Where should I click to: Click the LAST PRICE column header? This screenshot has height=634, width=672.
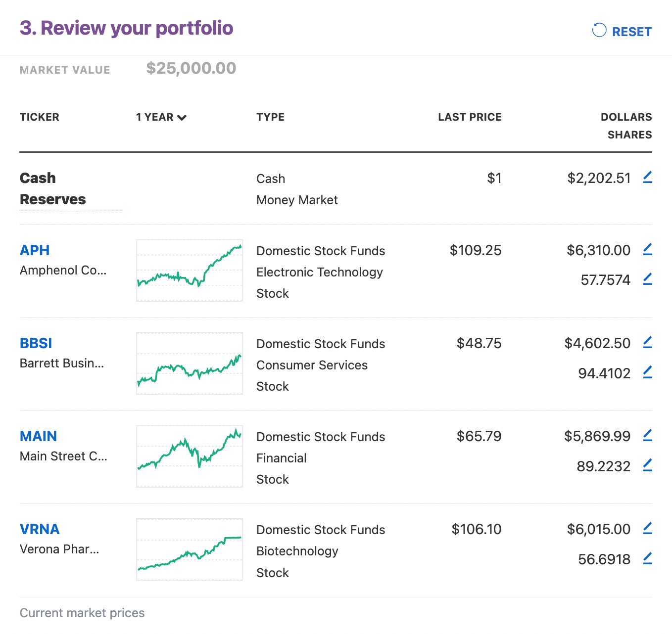(470, 117)
